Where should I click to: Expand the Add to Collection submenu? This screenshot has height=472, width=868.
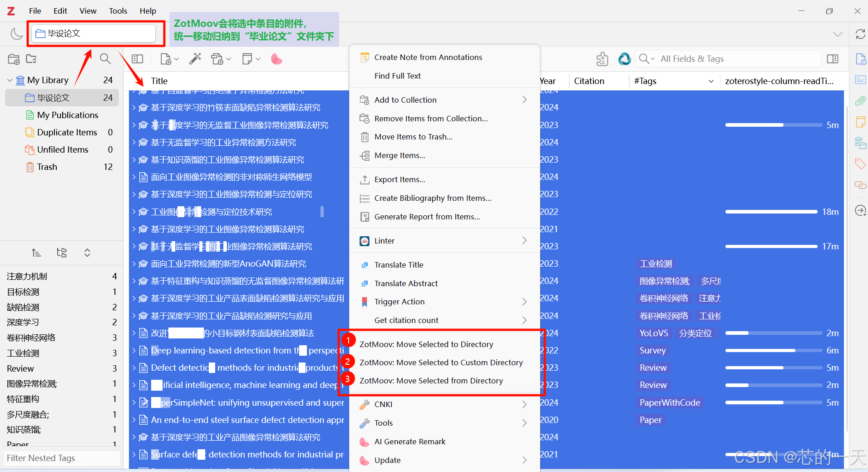(524, 99)
